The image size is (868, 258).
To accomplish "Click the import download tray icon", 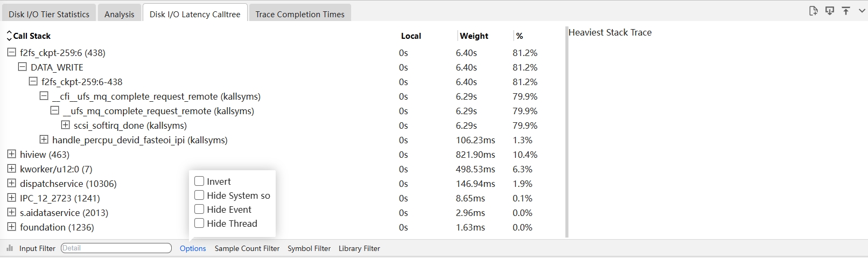I will [830, 11].
